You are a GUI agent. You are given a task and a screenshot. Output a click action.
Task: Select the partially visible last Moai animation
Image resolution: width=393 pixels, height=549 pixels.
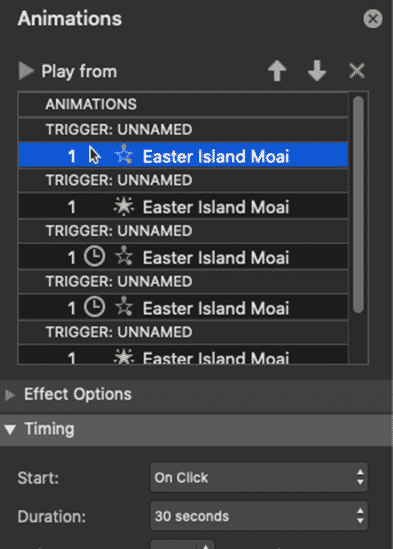click(183, 355)
